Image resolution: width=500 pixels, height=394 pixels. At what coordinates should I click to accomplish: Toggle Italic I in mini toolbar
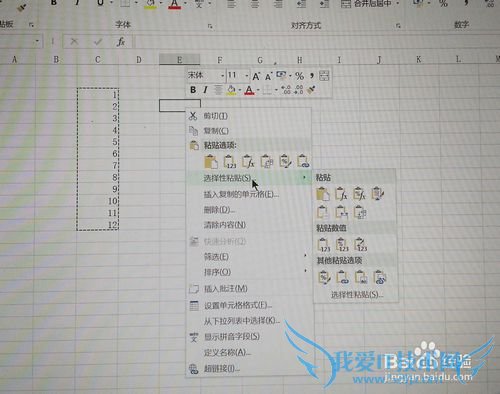click(205, 90)
